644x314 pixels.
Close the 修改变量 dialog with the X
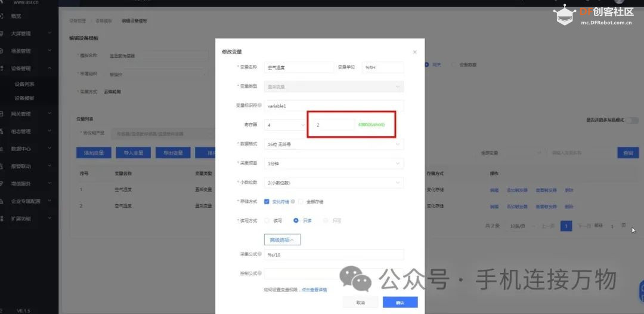415,52
